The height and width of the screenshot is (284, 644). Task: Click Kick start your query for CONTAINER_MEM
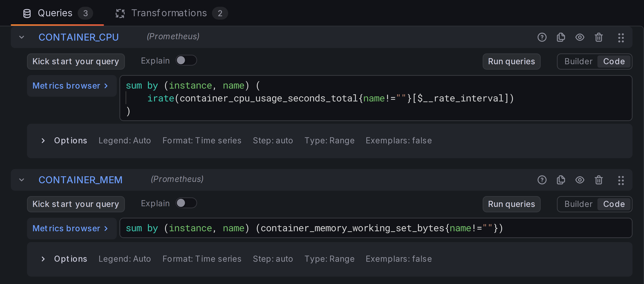pos(76,204)
